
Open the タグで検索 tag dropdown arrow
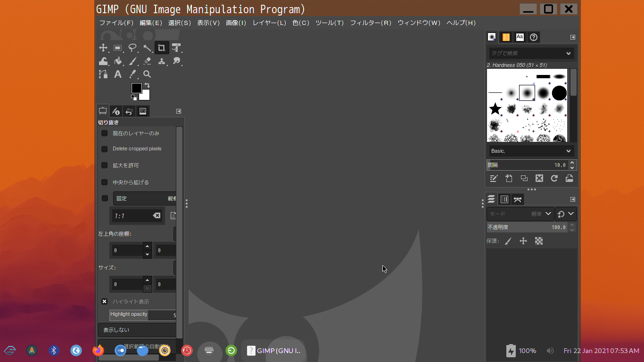[x=569, y=53]
